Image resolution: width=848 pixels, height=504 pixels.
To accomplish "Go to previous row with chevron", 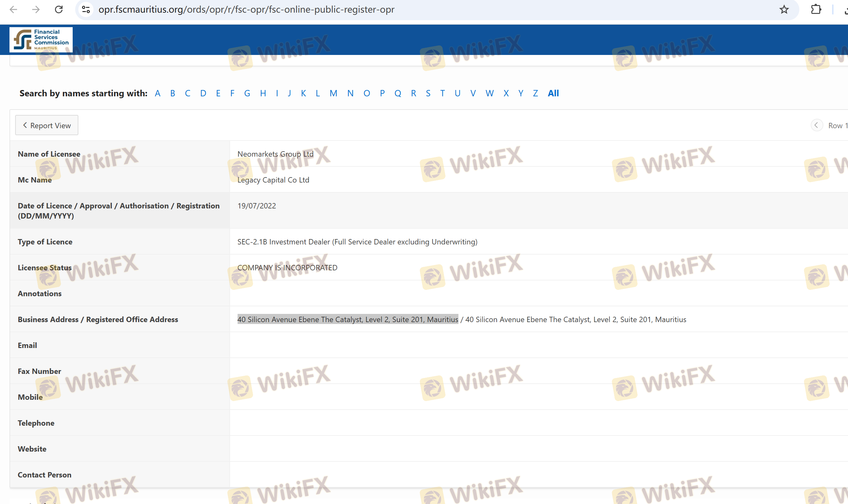I will pyautogui.click(x=816, y=125).
